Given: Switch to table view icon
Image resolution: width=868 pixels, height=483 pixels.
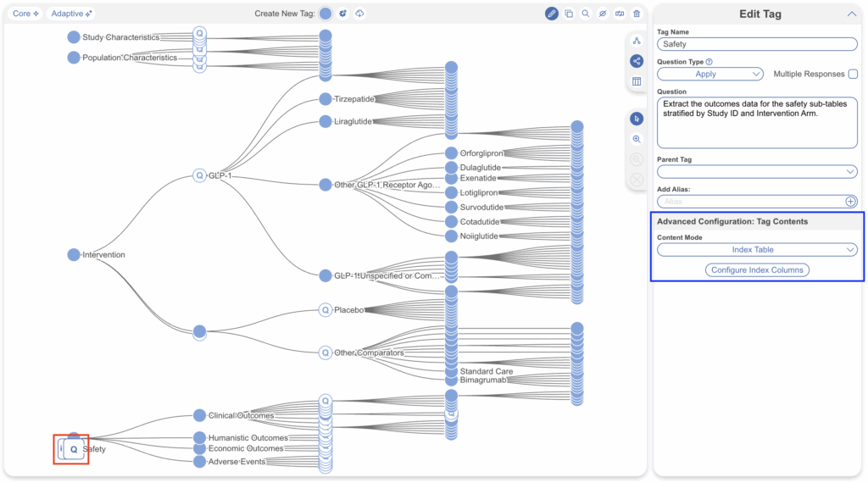Looking at the screenshot, I should coord(637,81).
